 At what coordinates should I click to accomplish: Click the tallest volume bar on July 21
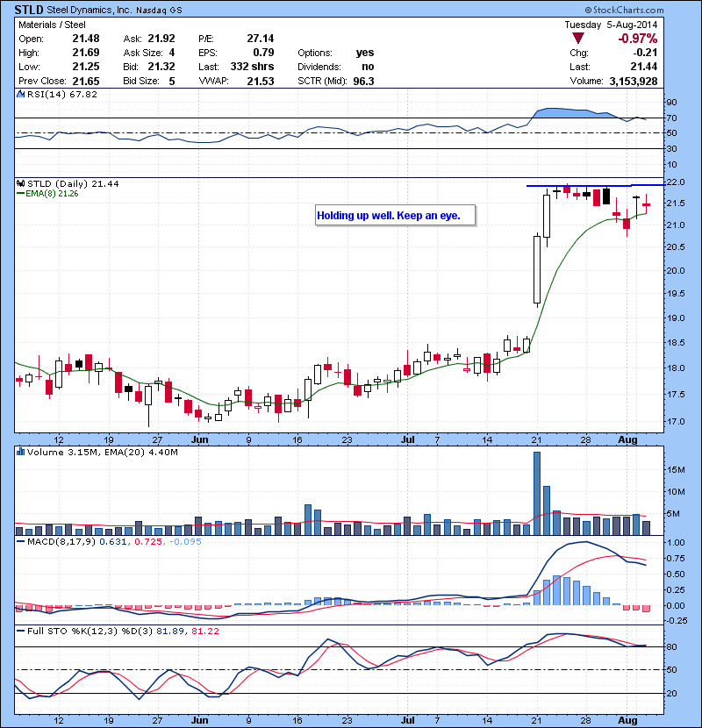pyautogui.click(x=537, y=493)
